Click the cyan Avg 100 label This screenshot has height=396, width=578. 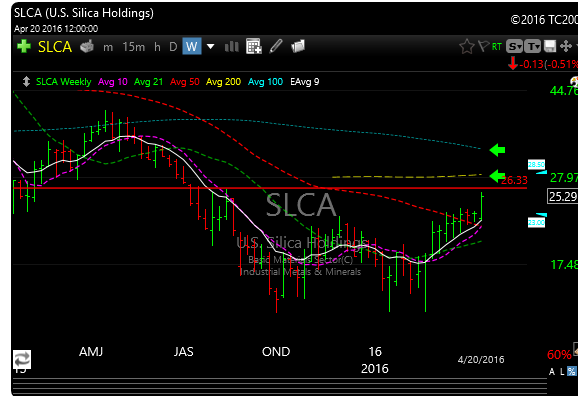265,82
